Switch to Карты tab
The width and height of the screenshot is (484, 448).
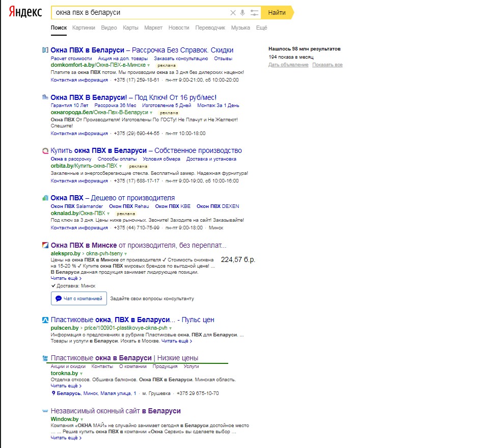130,28
